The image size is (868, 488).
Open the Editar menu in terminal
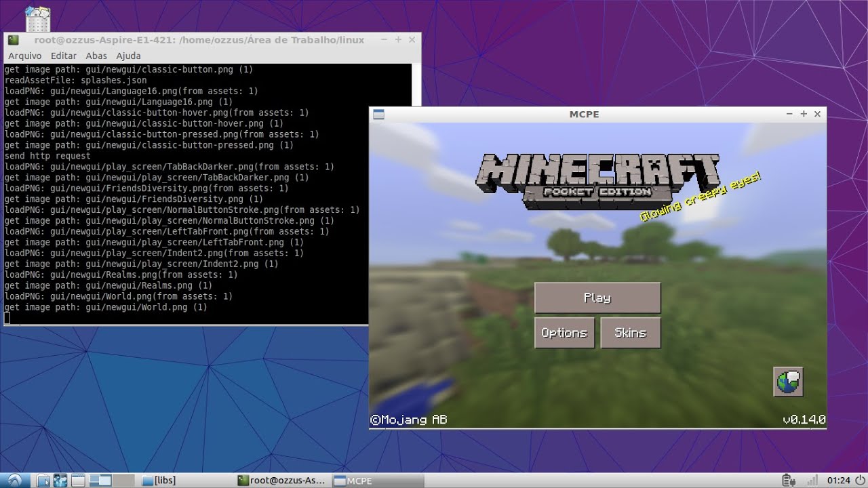tap(64, 56)
